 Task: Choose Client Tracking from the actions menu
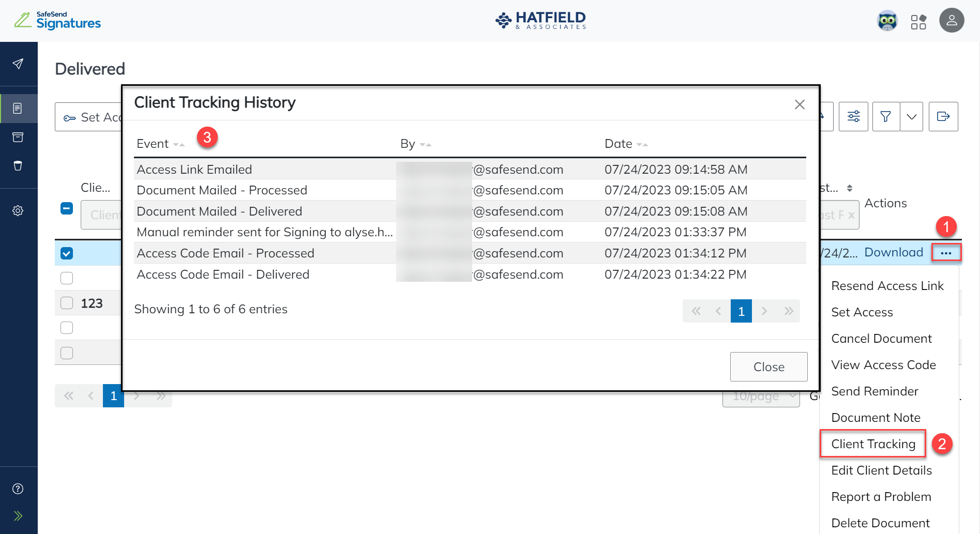click(872, 444)
